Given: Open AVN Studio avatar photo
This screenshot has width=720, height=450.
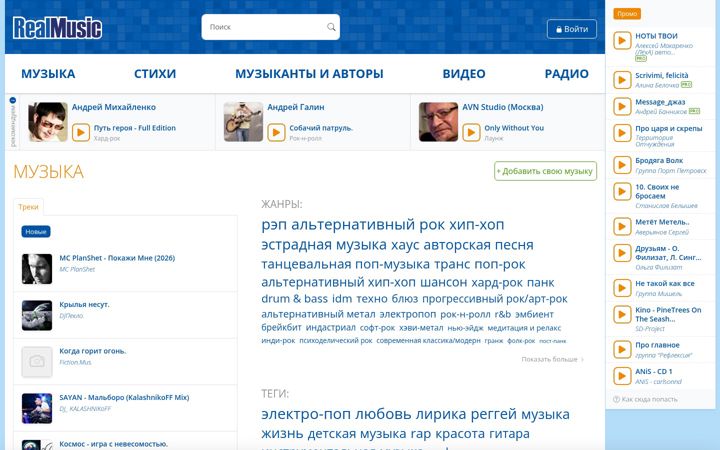Looking at the screenshot, I should 439,122.
